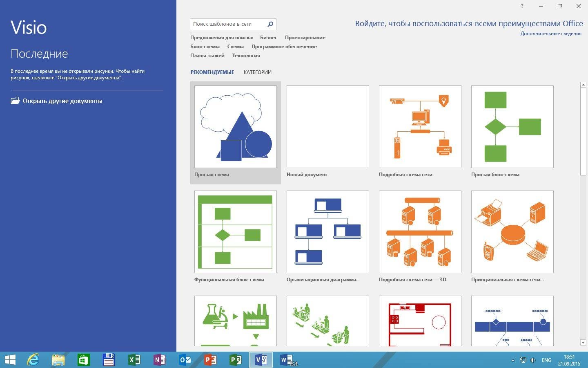This screenshot has height=368, width=588.
Task: Click the Блок-схемы search suggestion
Action: coord(205,47)
